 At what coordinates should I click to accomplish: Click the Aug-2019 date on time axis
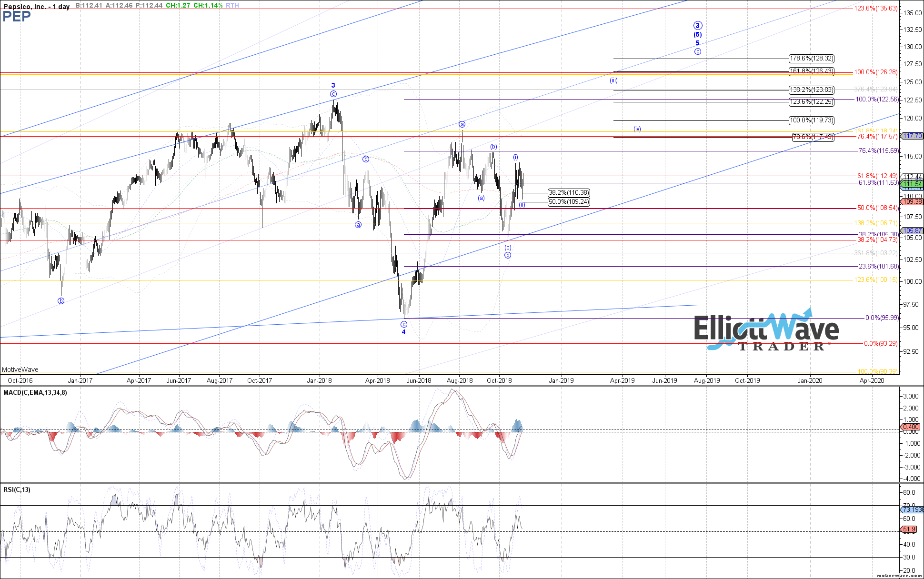point(707,380)
